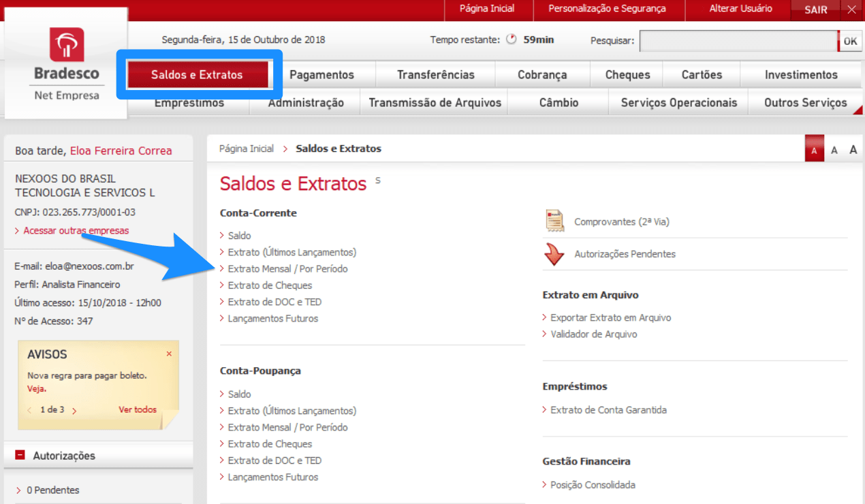
Task: Open the Outros Serviços menu tab
Action: pyautogui.click(x=805, y=103)
